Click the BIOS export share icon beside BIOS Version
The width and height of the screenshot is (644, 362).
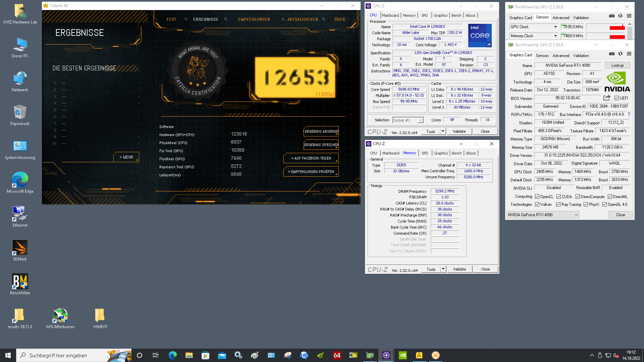coord(607,98)
